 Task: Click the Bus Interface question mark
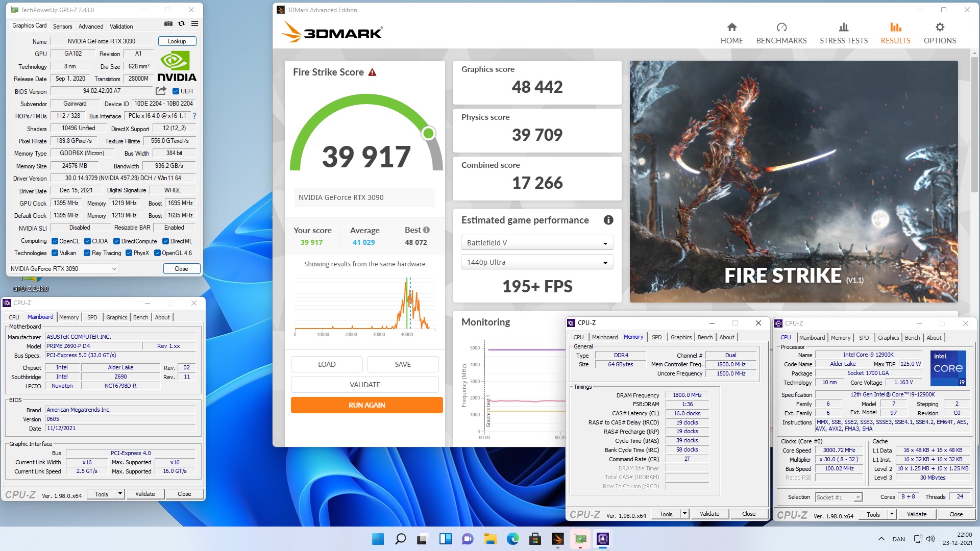point(194,116)
